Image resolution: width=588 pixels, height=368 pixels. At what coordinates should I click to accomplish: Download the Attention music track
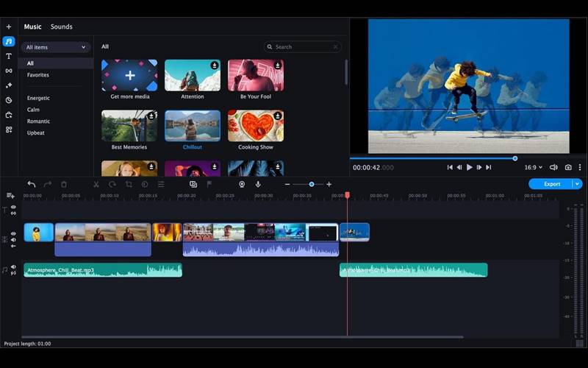(x=215, y=66)
